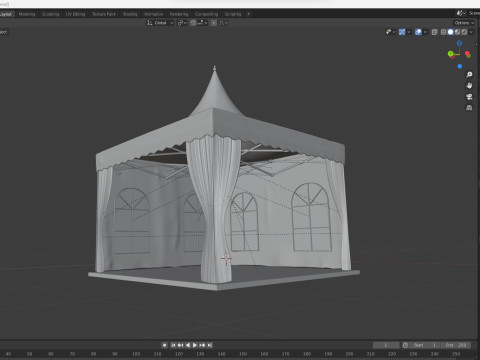Select wireframe viewport shading
The width and height of the screenshot is (480, 360).
pyautogui.click(x=443, y=32)
